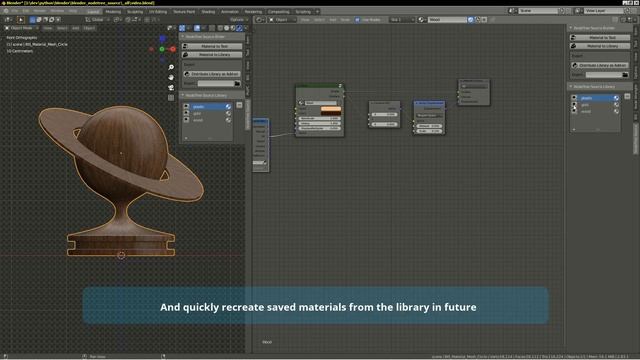Switch to the Shading workspace tab

point(208,11)
